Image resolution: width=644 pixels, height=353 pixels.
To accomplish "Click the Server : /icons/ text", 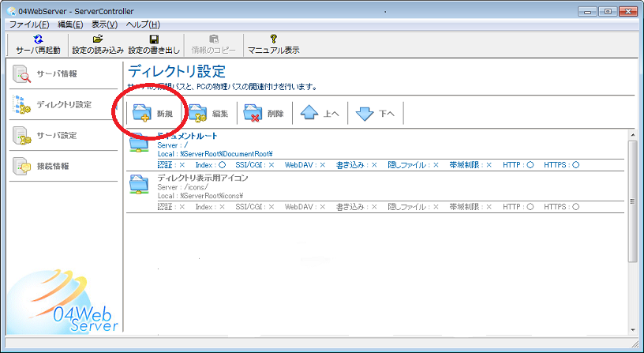I will (182, 187).
